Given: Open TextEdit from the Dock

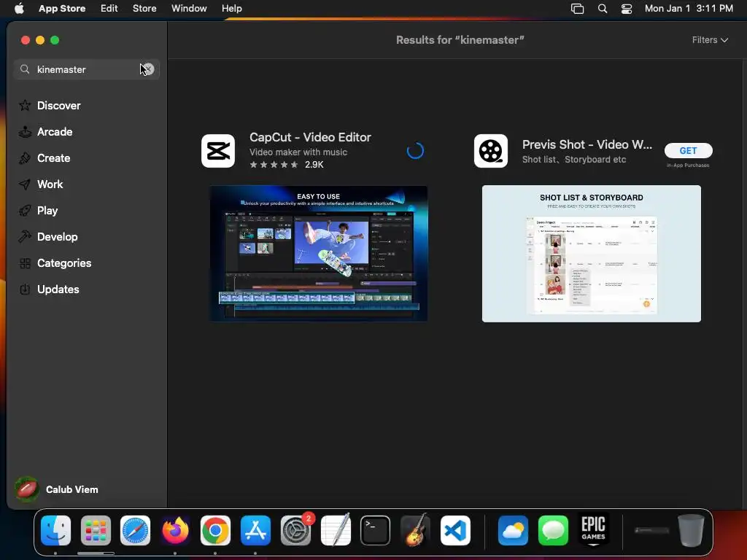Looking at the screenshot, I should click(336, 531).
